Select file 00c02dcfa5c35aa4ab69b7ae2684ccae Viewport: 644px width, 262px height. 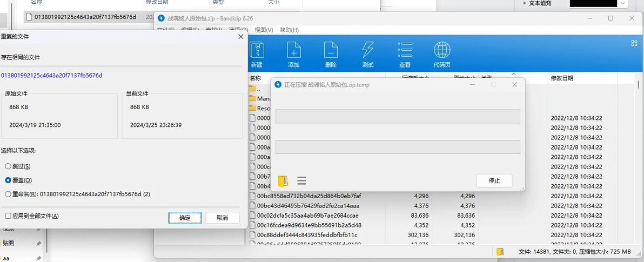(x=307, y=216)
